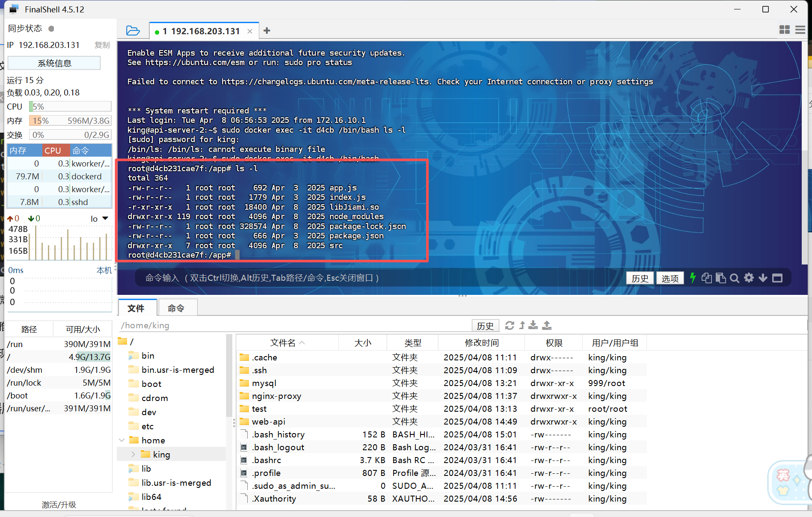Select the root / tree node
This screenshot has width=812, height=517.
(x=127, y=342)
